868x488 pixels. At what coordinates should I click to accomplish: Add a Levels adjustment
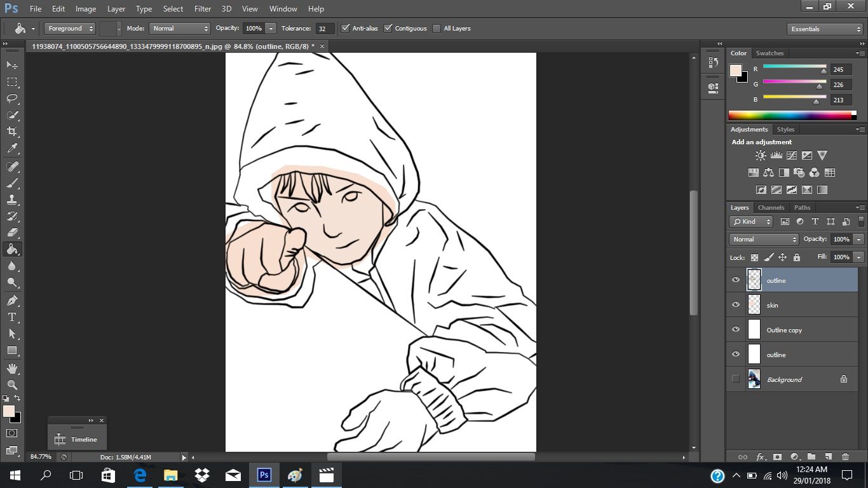click(776, 155)
